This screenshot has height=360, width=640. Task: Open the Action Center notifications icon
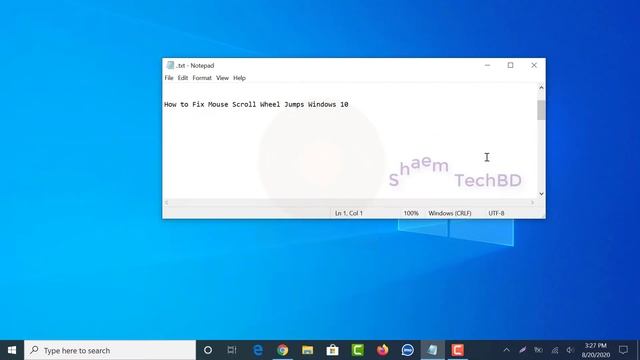(623, 350)
